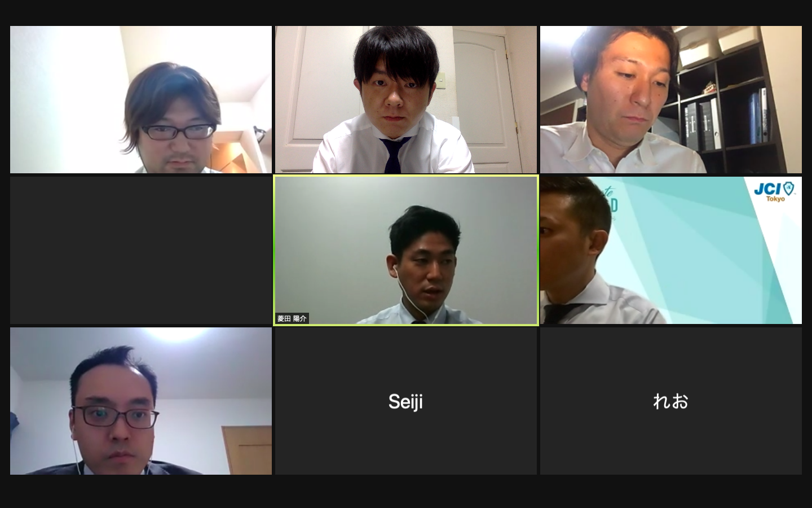Select the Seiji participant tile
The height and width of the screenshot is (508, 812).
(406, 401)
